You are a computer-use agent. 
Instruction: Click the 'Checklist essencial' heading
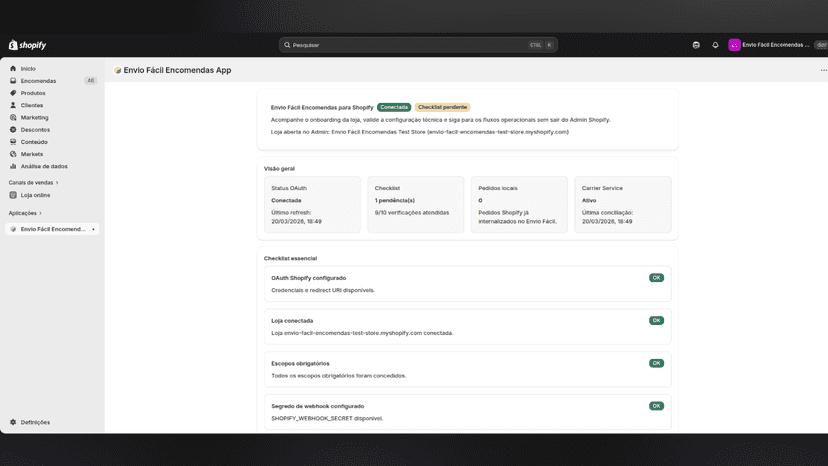click(290, 258)
